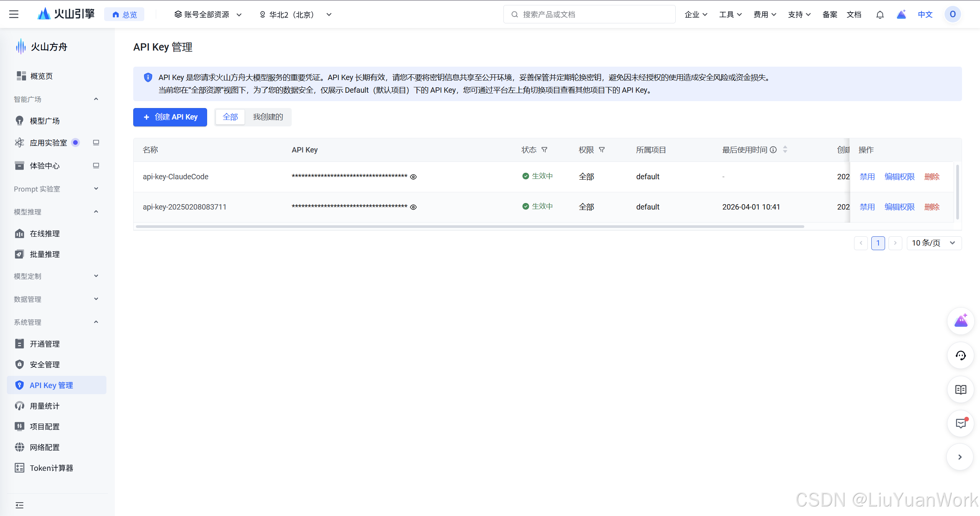Disable the api-key-ClaudeCode key via 禁用
The image size is (980, 516).
point(867,177)
